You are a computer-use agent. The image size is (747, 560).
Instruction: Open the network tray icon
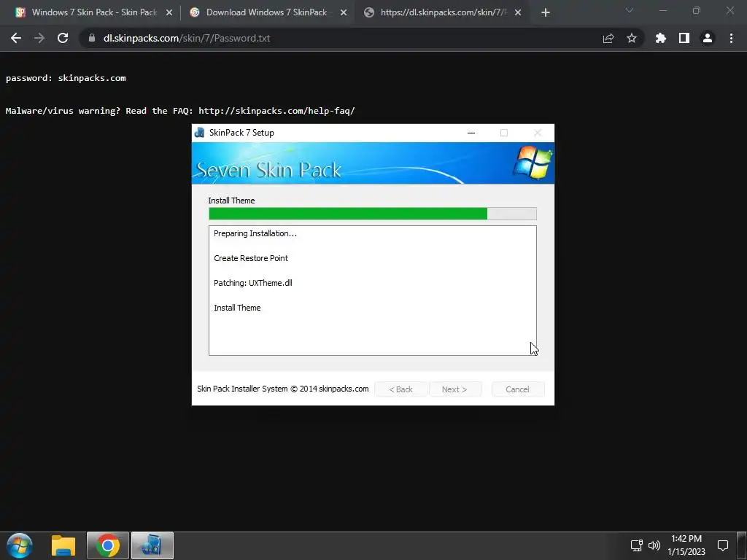(636, 545)
